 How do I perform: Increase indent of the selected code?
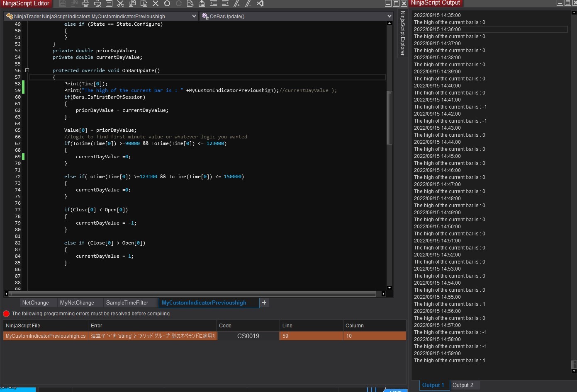[x=225, y=4]
